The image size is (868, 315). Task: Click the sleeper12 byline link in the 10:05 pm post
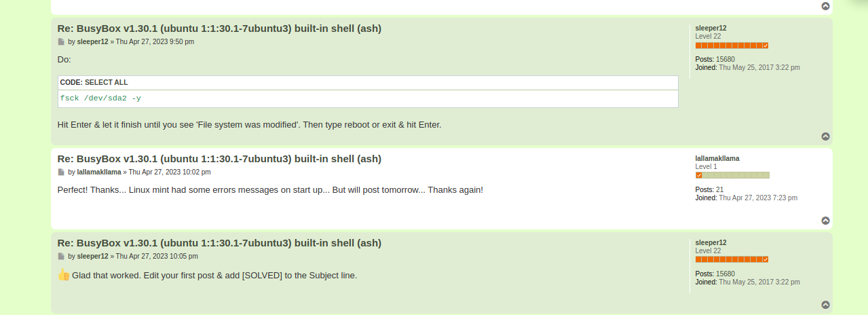(x=92, y=257)
